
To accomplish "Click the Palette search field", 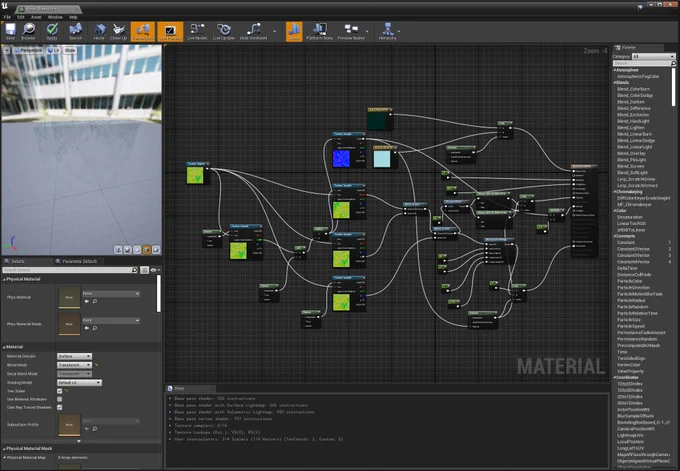I will 644,63.
